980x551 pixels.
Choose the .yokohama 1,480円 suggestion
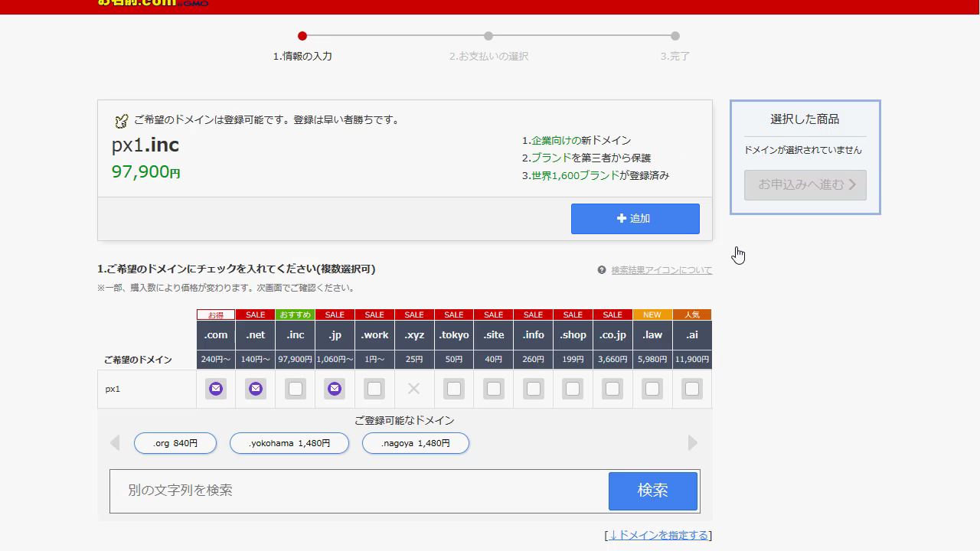289,443
